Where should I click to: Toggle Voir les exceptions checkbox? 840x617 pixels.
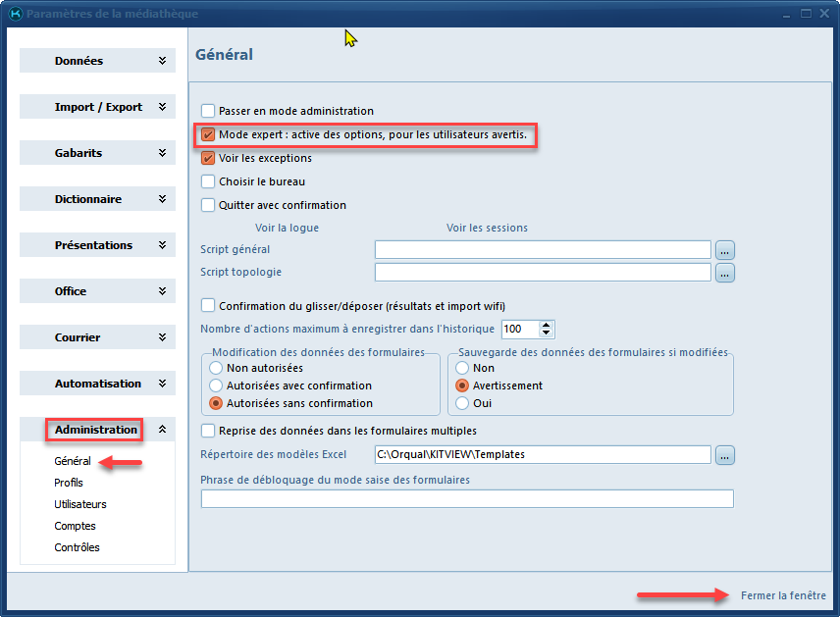208,158
